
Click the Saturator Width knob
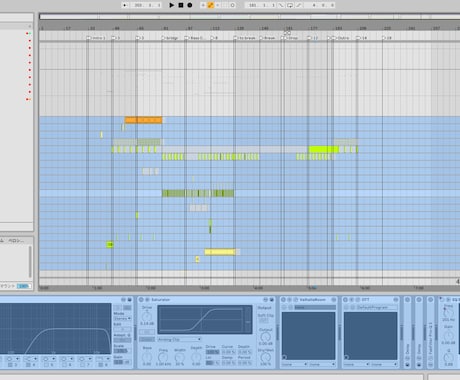click(x=180, y=358)
